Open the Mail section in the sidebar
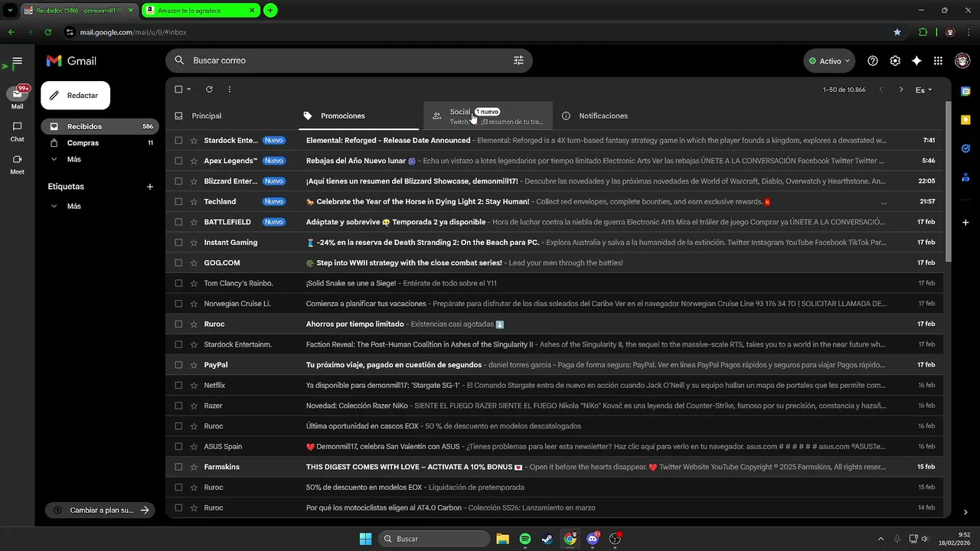 click(x=17, y=97)
